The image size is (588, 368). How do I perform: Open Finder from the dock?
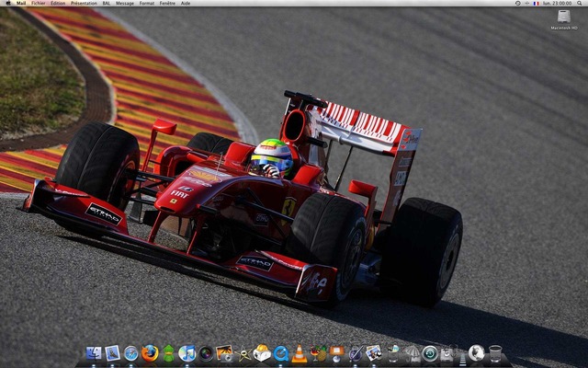click(x=94, y=353)
